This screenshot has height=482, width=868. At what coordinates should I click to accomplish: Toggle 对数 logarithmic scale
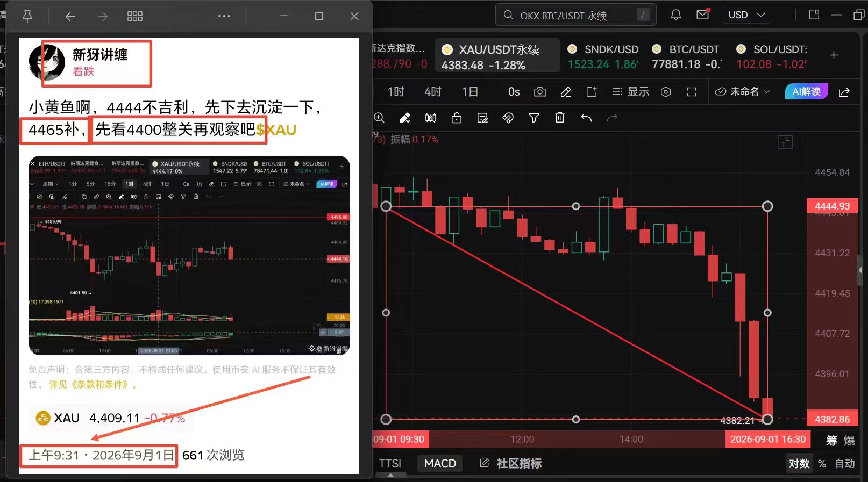(x=799, y=464)
